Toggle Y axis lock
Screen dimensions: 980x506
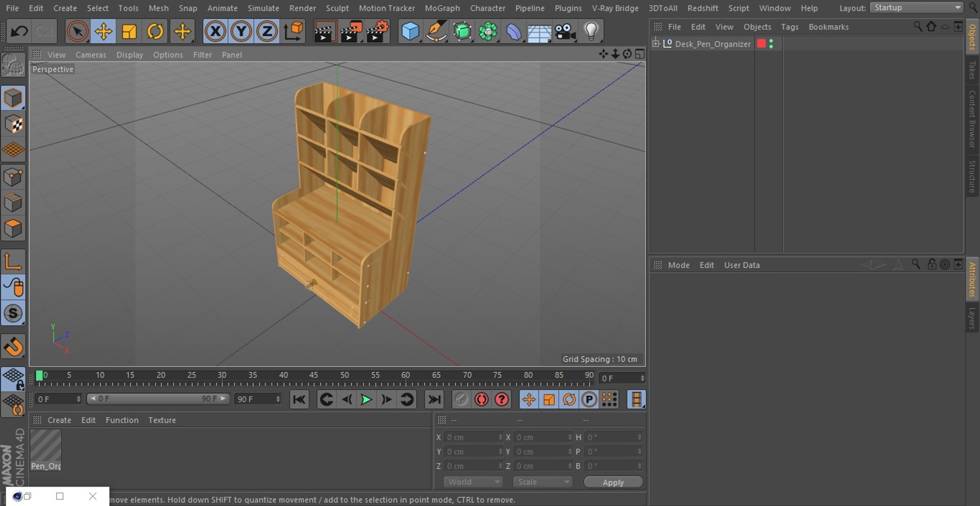pos(241,32)
